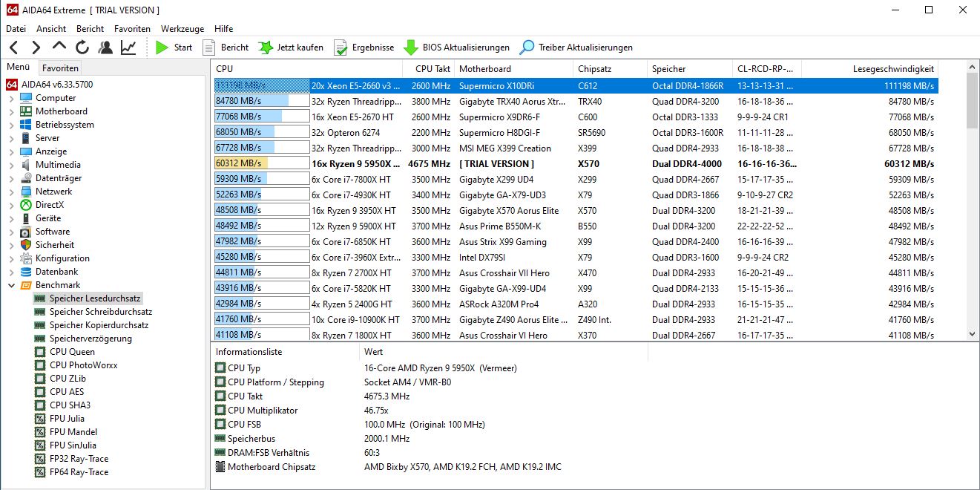Select Speicher Kopierdurchsatz benchmark
This screenshot has height=490, width=980.
tap(99, 325)
